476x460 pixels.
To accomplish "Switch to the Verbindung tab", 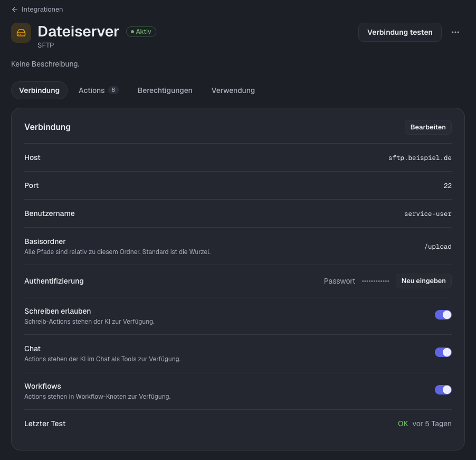I will 39,90.
